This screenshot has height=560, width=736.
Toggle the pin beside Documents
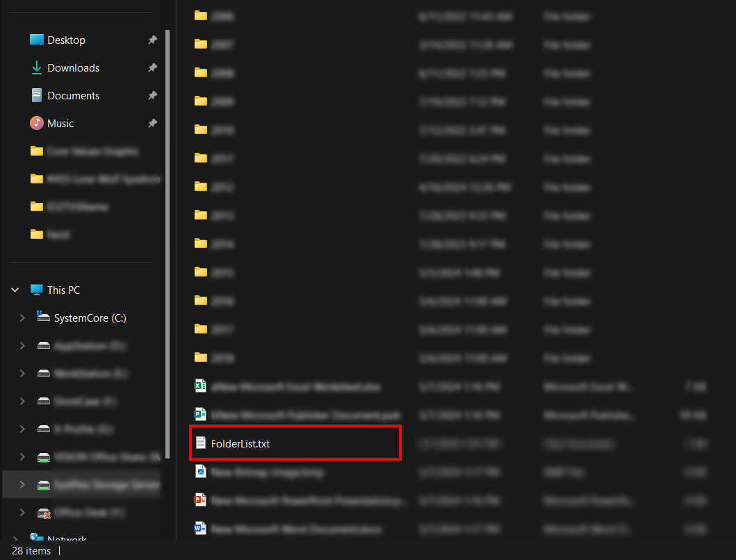pyautogui.click(x=152, y=96)
